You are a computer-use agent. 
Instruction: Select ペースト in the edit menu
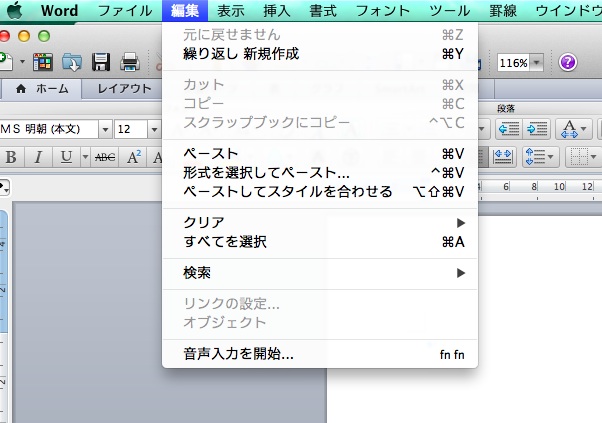tap(320, 154)
